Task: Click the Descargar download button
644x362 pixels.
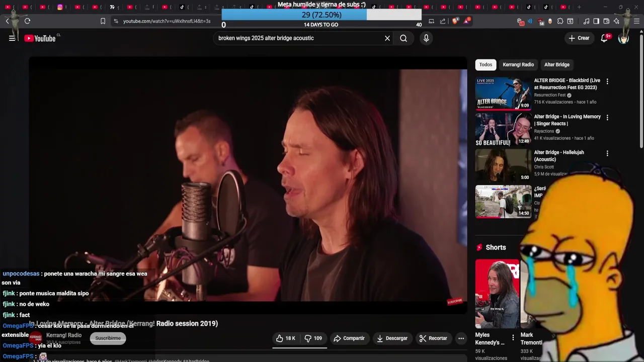Action: [x=392, y=338]
